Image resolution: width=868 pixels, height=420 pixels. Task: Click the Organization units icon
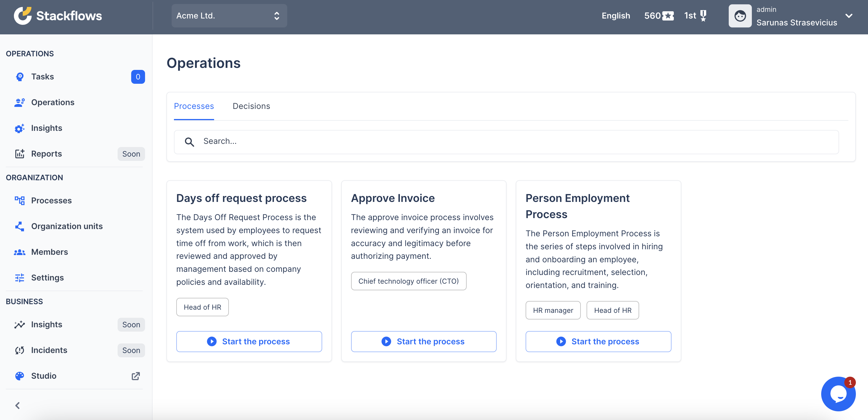(20, 226)
